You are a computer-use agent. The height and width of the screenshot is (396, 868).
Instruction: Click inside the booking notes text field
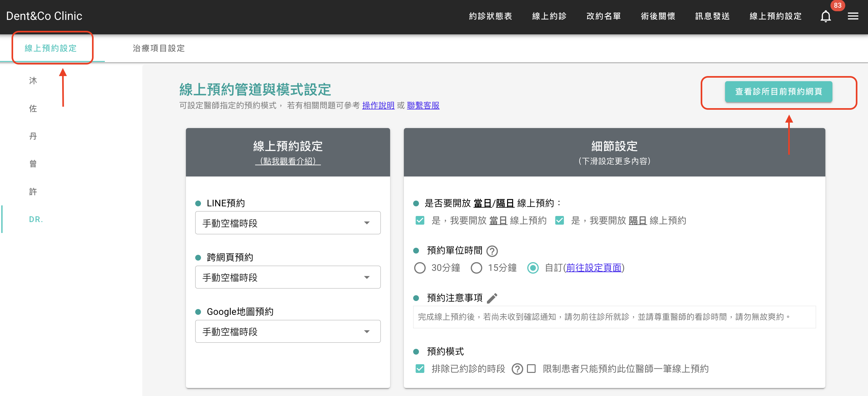point(614,317)
